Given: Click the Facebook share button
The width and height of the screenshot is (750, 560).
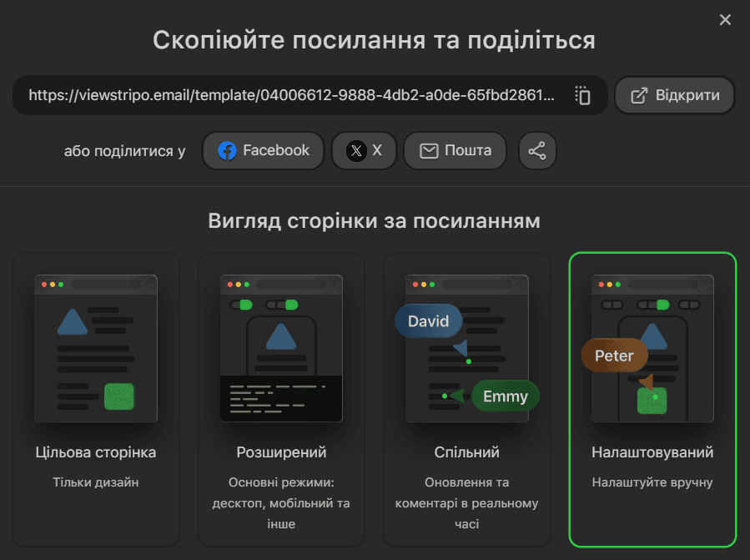Looking at the screenshot, I should pyautogui.click(x=263, y=150).
